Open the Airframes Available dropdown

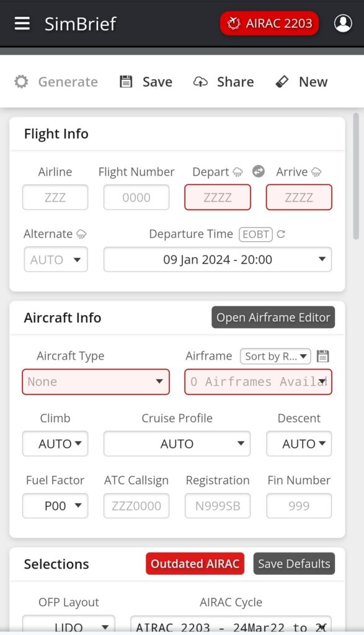pyautogui.click(x=259, y=381)
